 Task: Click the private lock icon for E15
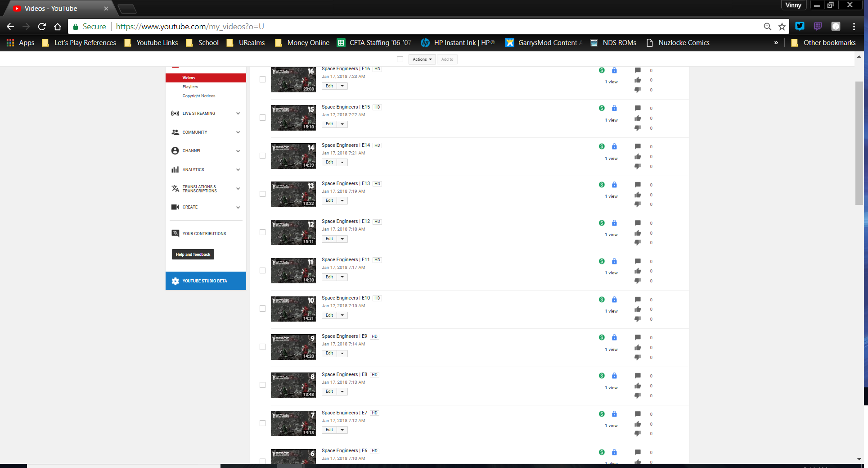614,108
